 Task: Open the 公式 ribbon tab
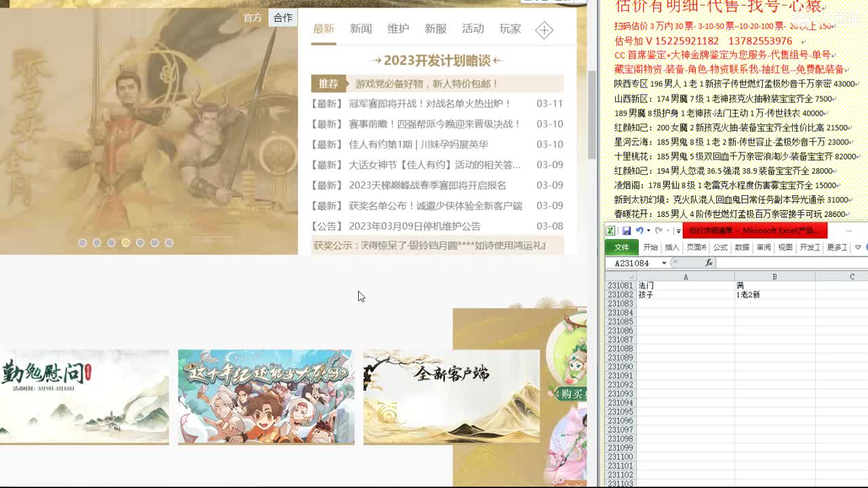[720, 247]
